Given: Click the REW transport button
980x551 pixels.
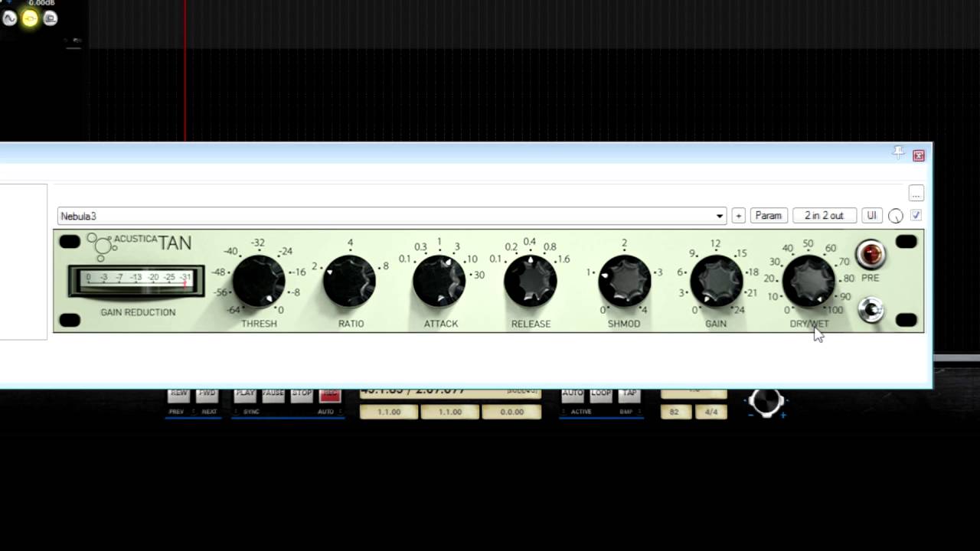Looking at the screenshot, I should 179,395.
